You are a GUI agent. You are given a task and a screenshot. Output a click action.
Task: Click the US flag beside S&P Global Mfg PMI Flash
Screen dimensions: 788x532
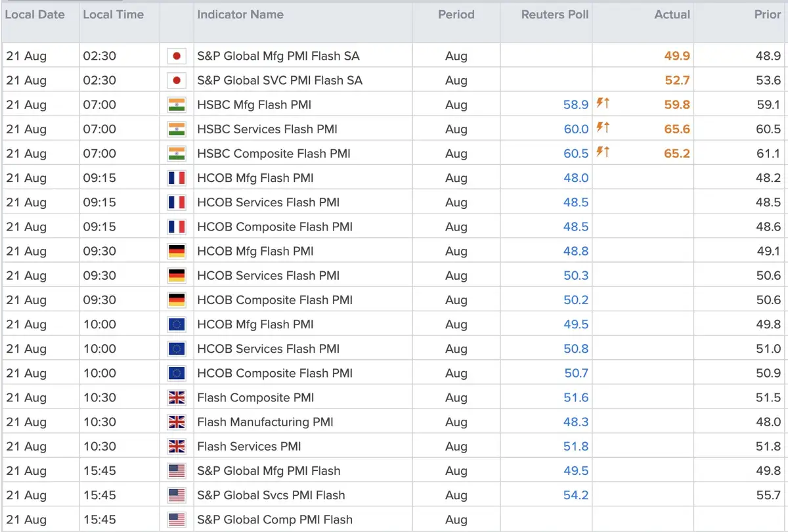[177, 470]
